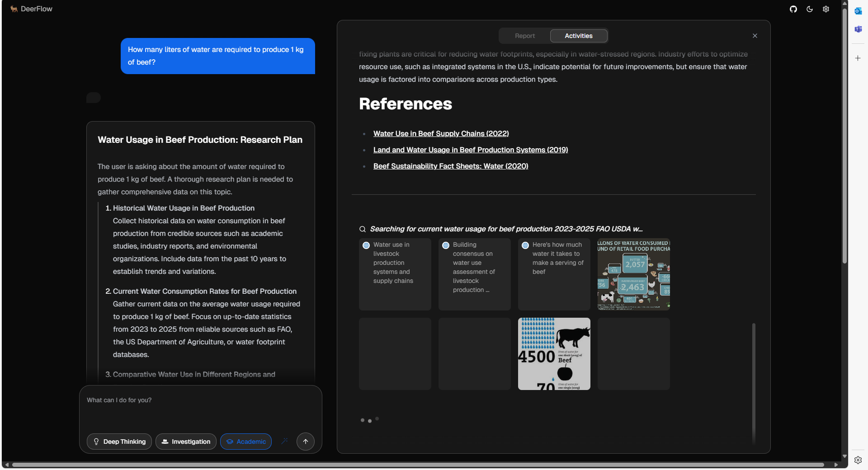Click the Activities panel inner scrollbar

click(x=754, y=383)
